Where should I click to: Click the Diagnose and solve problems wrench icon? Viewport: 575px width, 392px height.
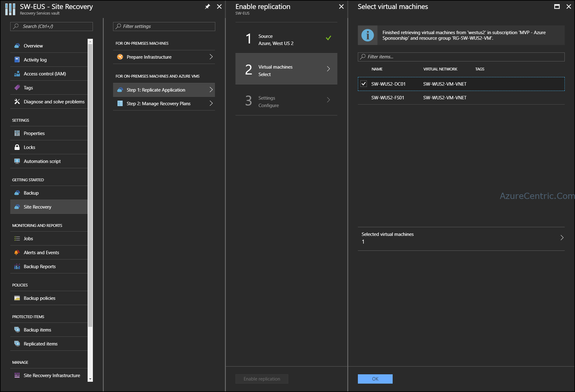click(17, 101)
